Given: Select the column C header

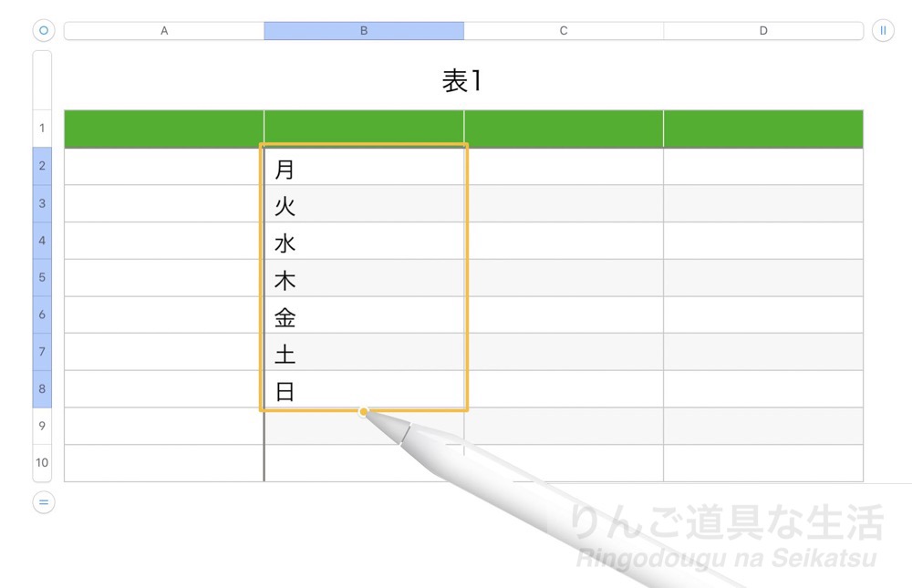Looking at the screenshot, I should pos(563,30).
